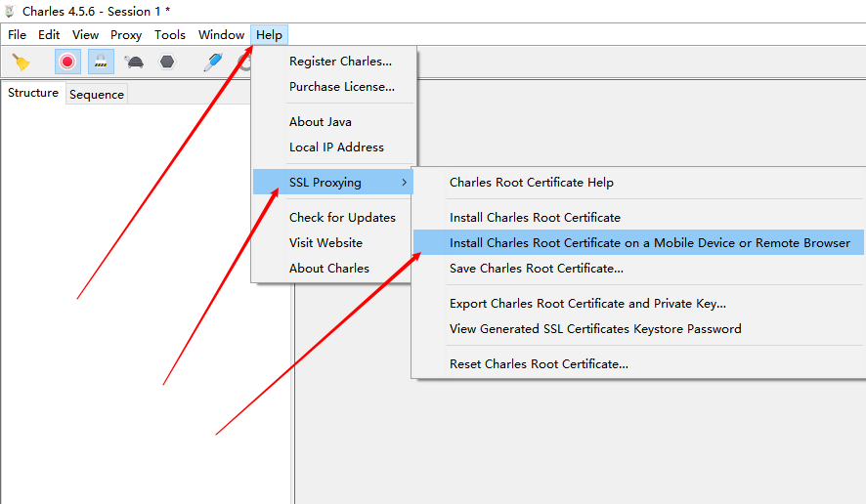This screenshot has height=504, width=866.
Task: Select the Structure tab
Action: [33, 93]
